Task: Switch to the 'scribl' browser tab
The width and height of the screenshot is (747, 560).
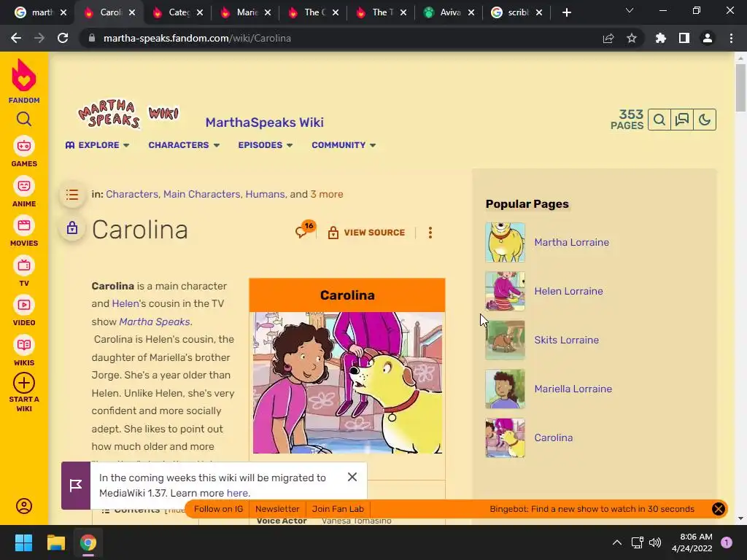Action: (x=516, y=12)
